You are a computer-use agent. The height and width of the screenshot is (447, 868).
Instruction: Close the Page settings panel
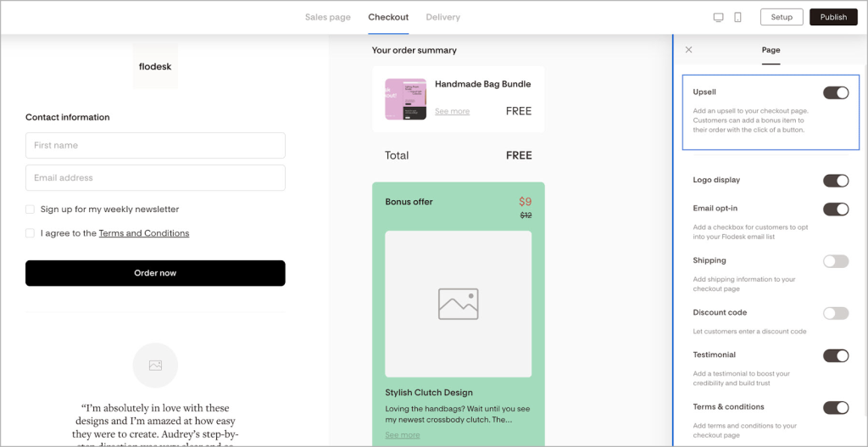point(688,50)
